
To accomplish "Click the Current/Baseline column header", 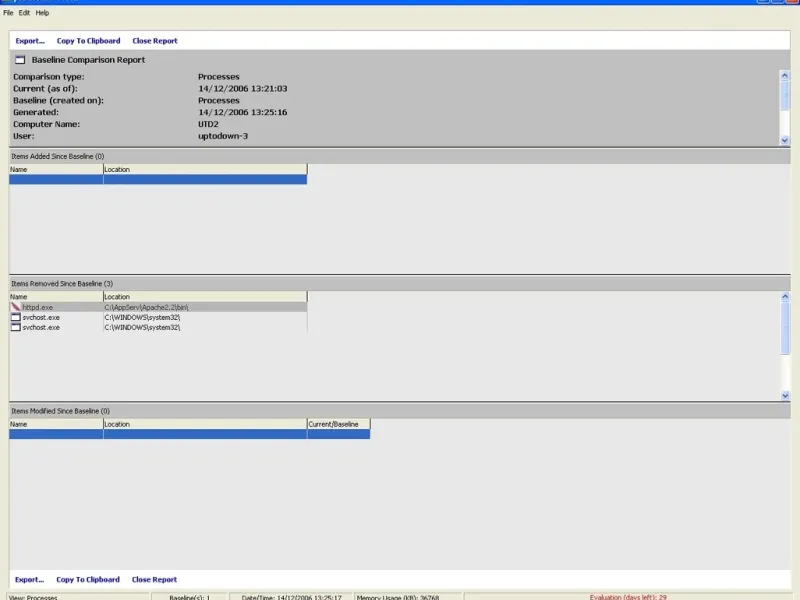I will (x=339, y=424).
